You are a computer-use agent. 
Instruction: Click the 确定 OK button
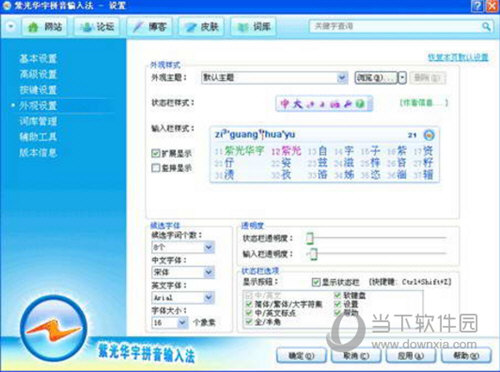pos(301,356)
